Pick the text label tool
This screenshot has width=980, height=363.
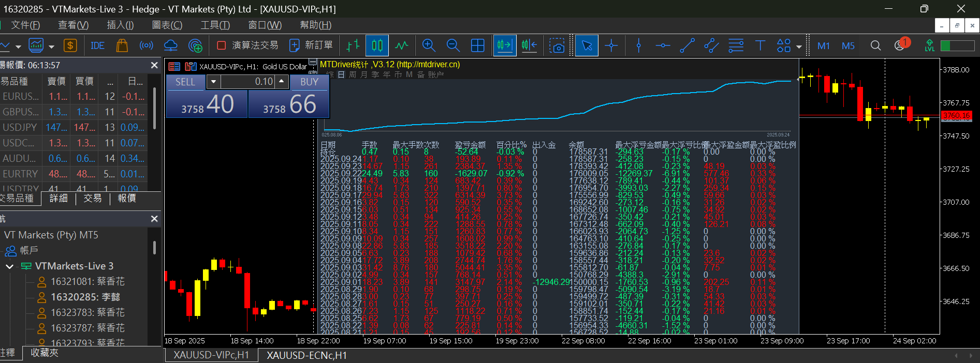[x=760, y=46]
